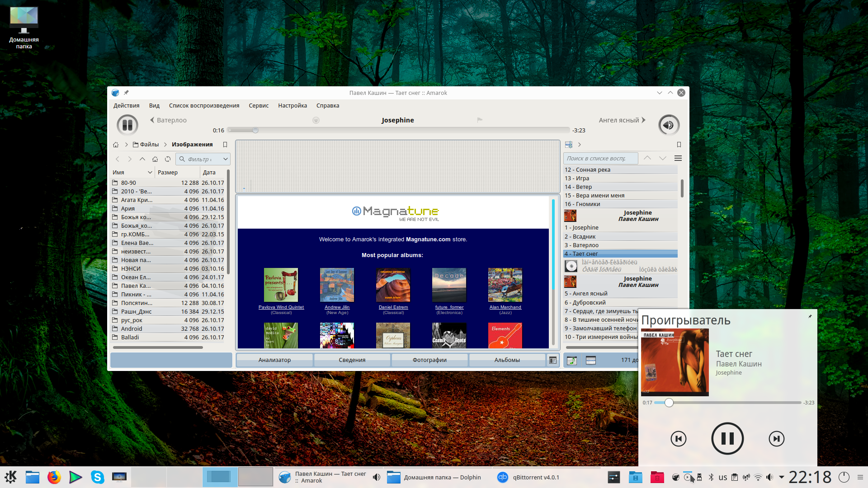Expand the Фильтр filter dropdown arrow
Viewport: 868px width, 488px height.
(x=225, y=159)
